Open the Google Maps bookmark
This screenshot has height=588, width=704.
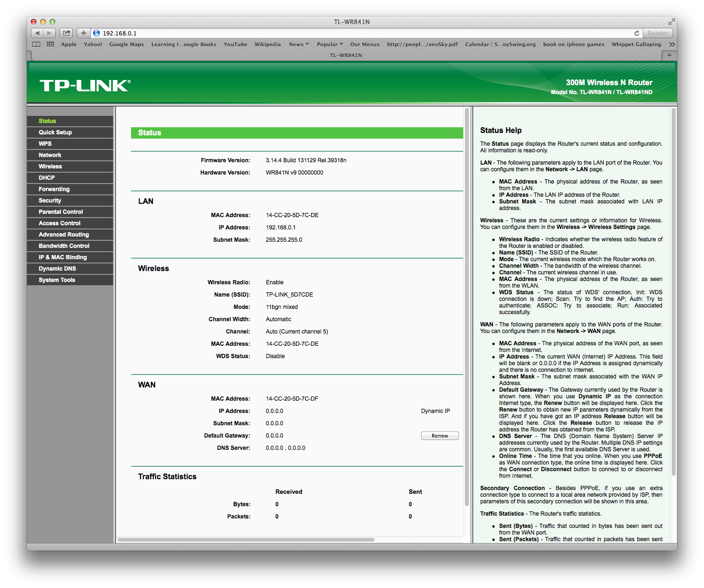click(x=126, y=44)
